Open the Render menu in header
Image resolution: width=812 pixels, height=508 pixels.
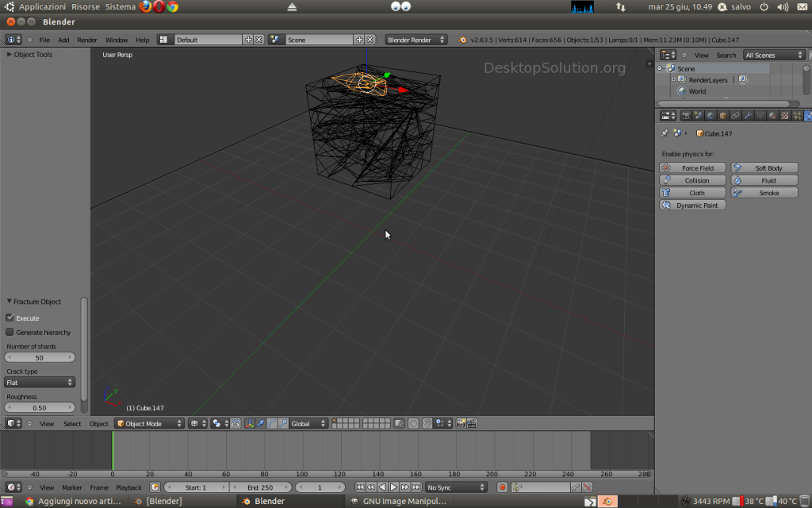pos(86,40)
